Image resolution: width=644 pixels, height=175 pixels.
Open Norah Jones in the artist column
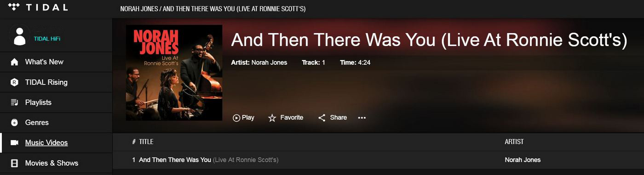click(523, 160)
